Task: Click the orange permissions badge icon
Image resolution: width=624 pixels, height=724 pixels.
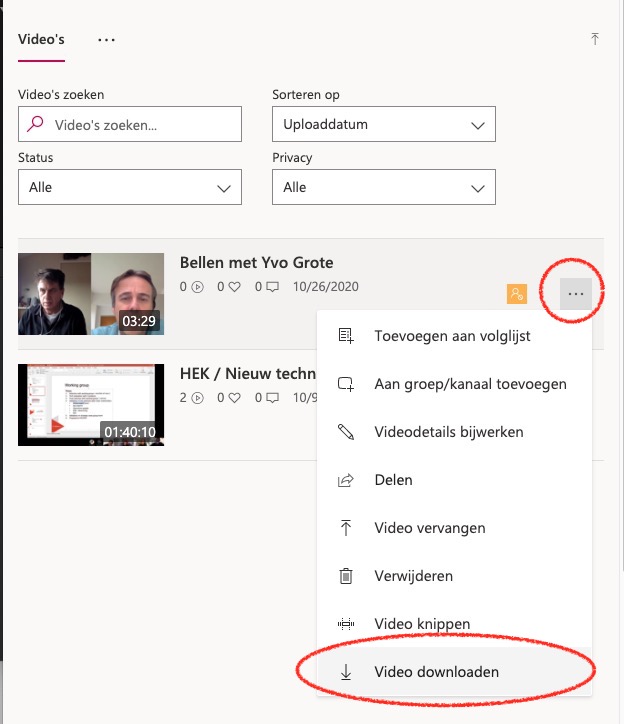Action: click(x=516, y=293)
